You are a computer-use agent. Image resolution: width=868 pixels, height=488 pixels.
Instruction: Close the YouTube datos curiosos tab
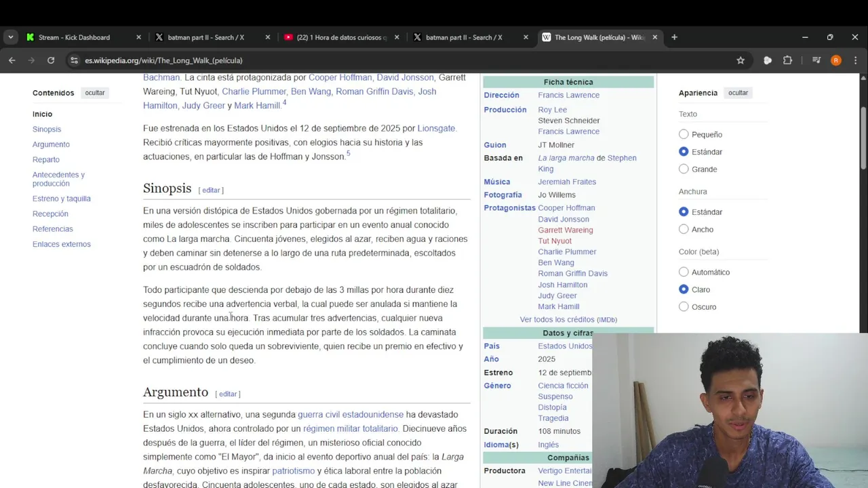[x=397, y=37]
